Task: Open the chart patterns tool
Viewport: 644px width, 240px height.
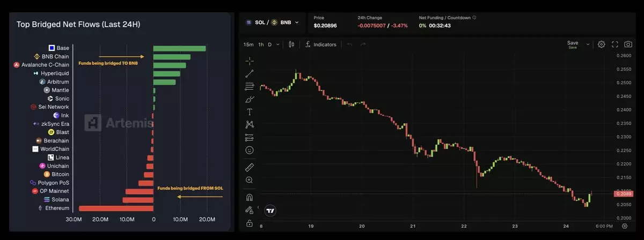Action: click(250, 124)
